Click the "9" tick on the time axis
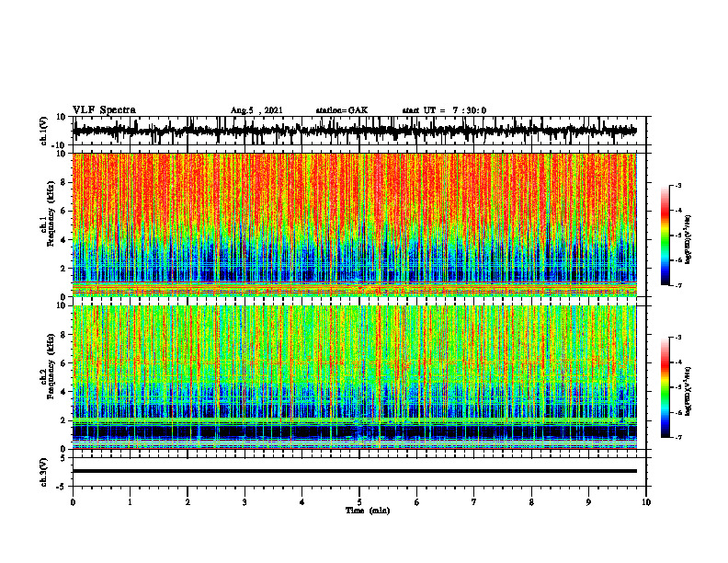The image size is (728, 563). click(x=588, y=502)
